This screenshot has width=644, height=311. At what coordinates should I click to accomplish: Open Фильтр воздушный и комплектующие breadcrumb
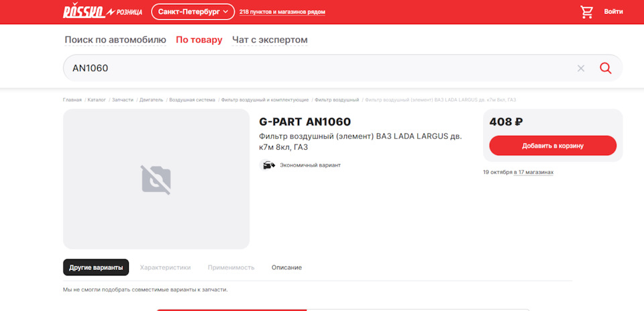[x=265, y=100]
